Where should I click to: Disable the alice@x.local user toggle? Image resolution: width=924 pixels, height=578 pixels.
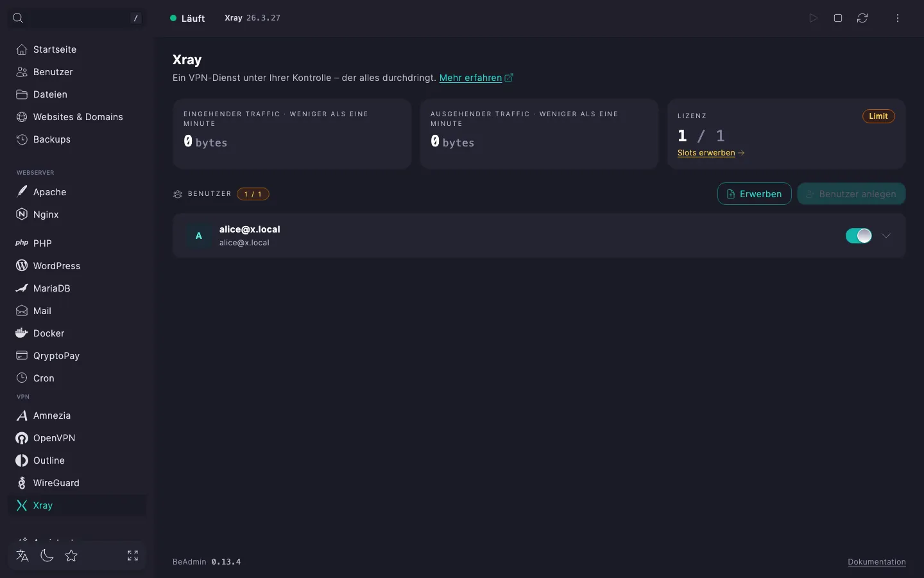pos(859,236)
